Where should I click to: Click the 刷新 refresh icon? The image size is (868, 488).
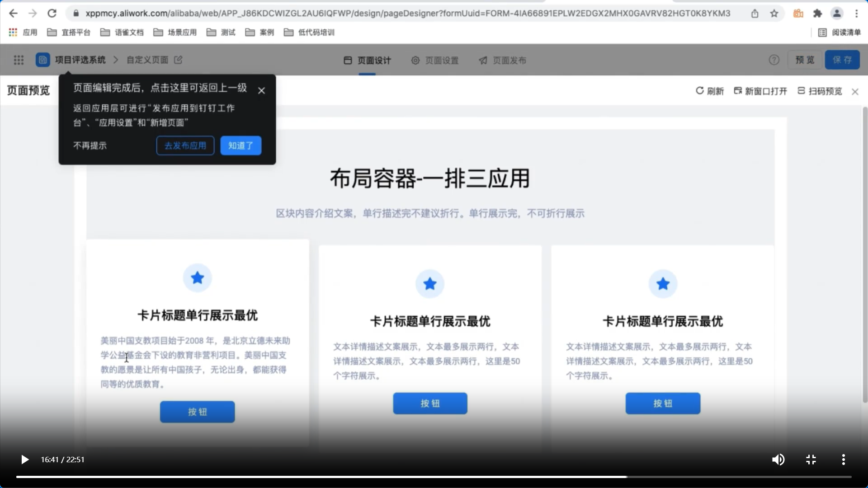point(700,91)
